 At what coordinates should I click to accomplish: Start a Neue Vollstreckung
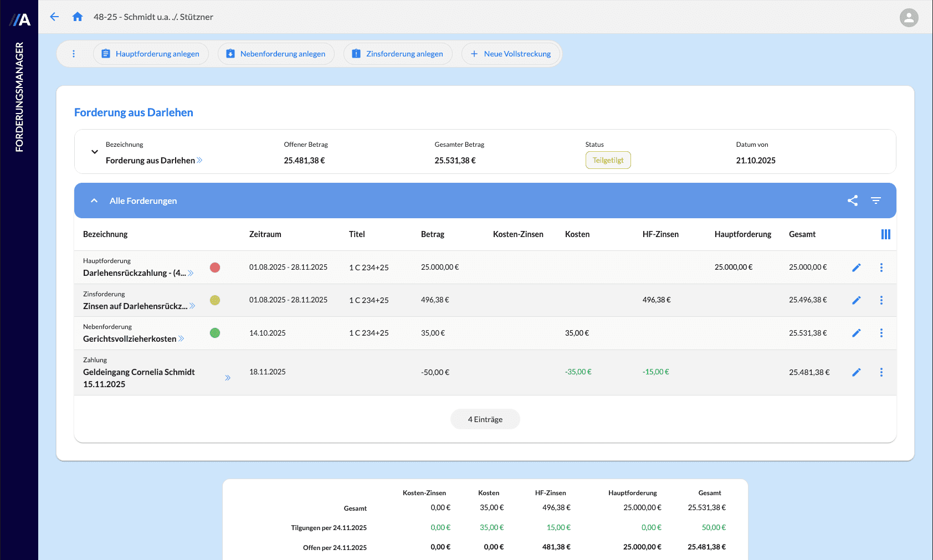click(510, 54)
